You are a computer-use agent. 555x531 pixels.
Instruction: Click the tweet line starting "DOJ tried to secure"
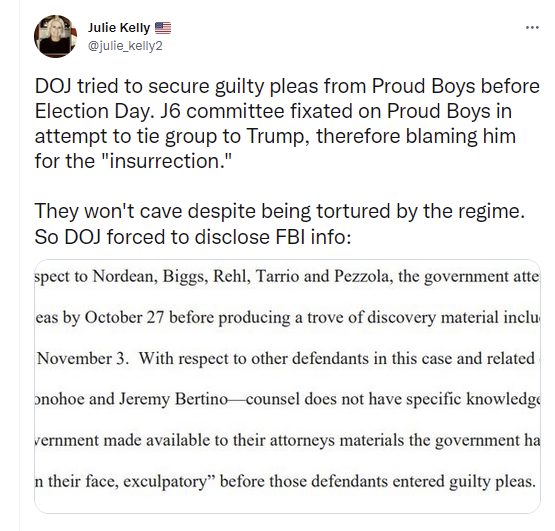tap(287, 87)
